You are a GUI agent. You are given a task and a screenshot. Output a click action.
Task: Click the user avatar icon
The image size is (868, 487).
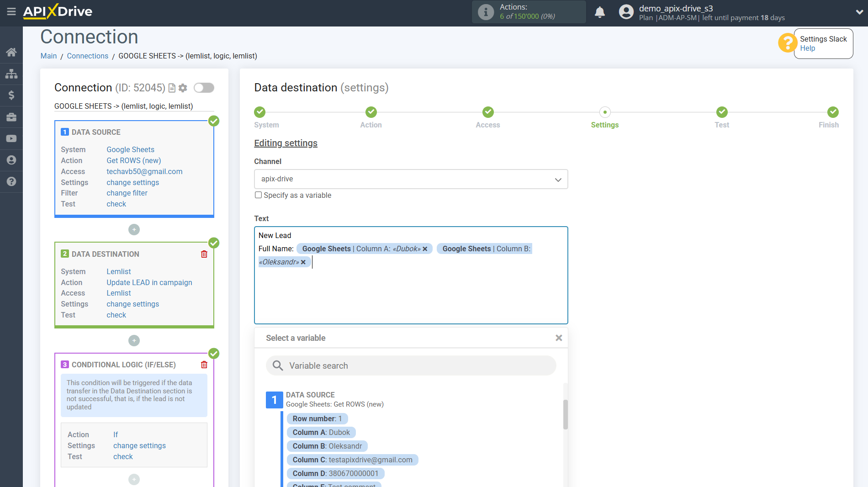coord(626,12)
